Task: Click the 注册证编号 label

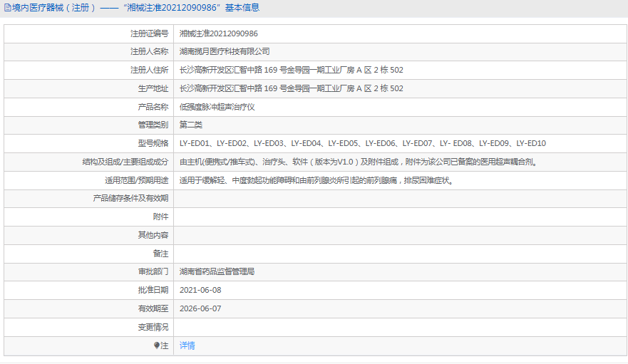Action: pos(150,33)
